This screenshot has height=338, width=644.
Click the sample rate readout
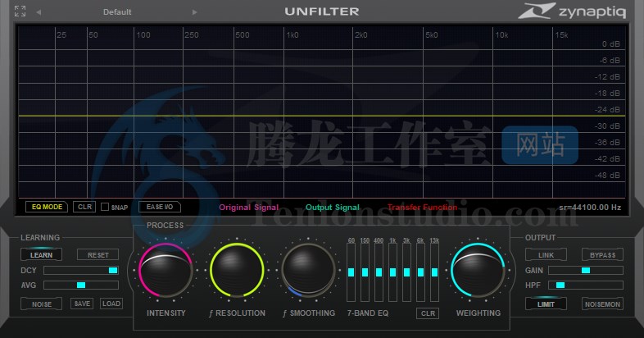click(x=590, y=208)
